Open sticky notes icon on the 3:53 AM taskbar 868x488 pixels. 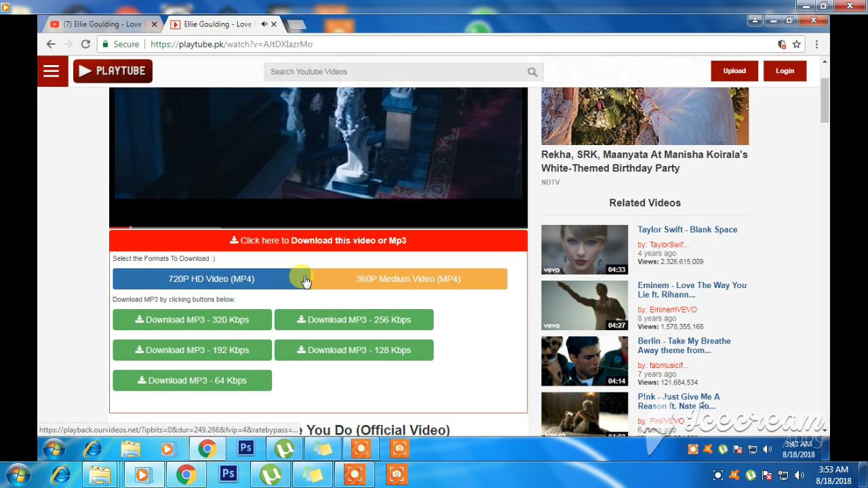pos(313,474)
